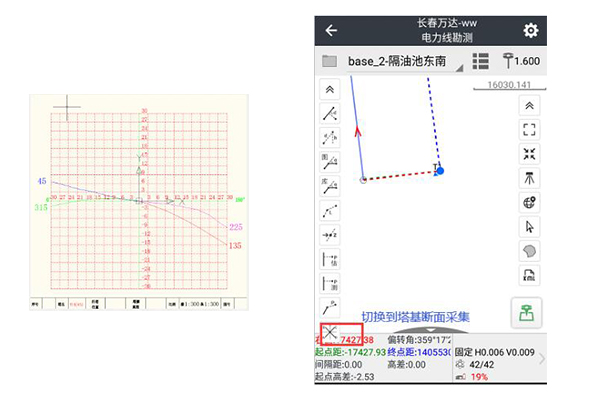The image size is (600, 400).
Task: Click the full-extent view brackets icon
Action: [530, 129]
